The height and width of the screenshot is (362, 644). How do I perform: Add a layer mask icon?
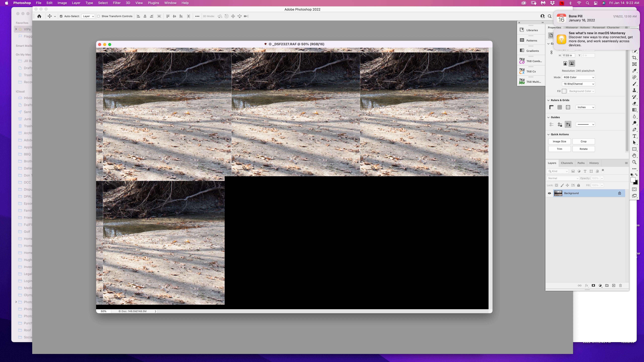coord(593,286)
